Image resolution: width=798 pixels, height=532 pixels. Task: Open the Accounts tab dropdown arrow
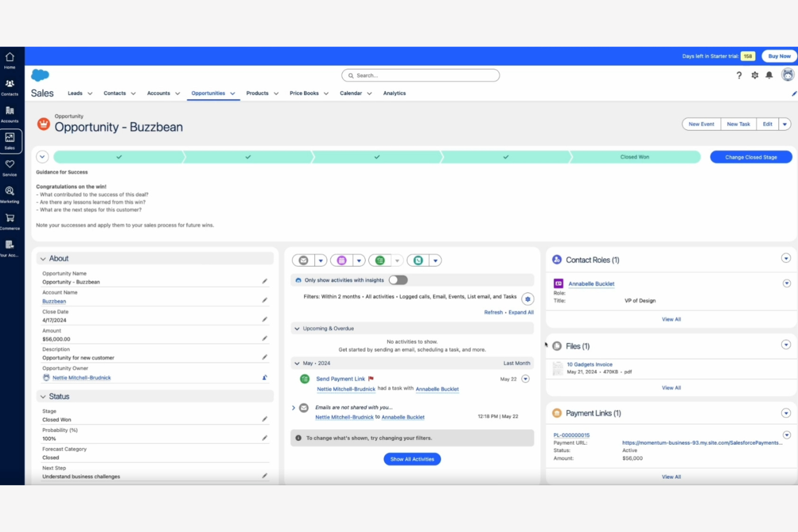pyautogui.click(x=177, y=93)
